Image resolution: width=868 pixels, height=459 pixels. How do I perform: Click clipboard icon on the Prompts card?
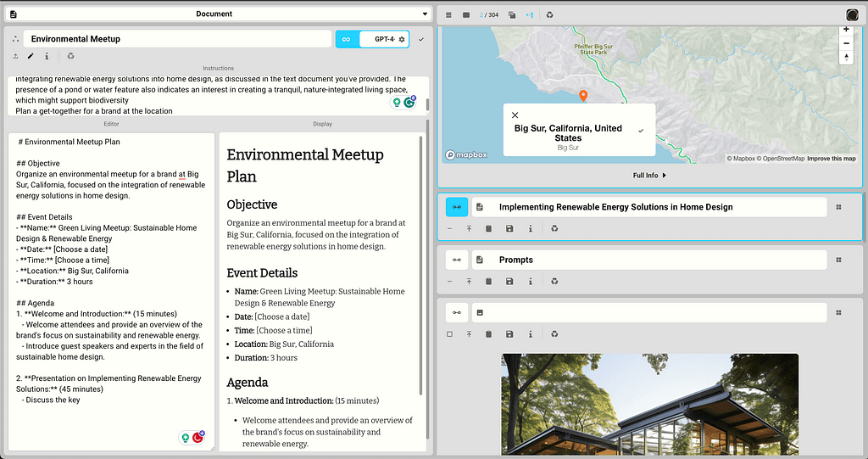pos(489,281)
